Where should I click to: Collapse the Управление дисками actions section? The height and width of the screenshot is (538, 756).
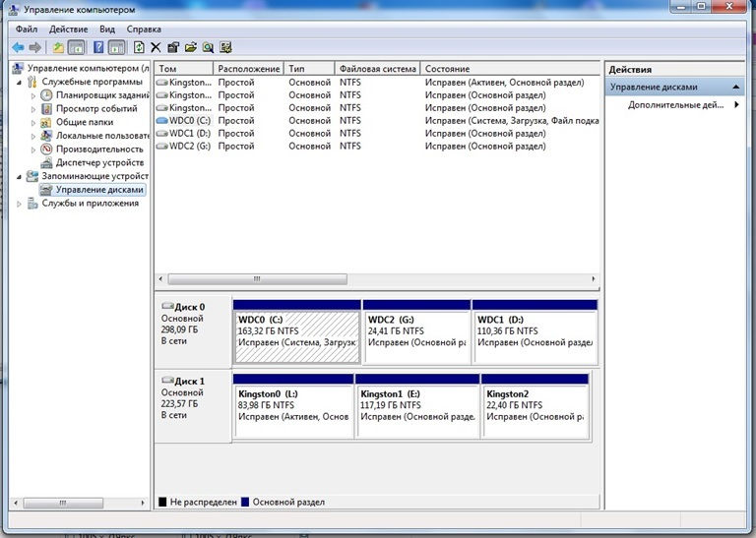coord(736,88)
